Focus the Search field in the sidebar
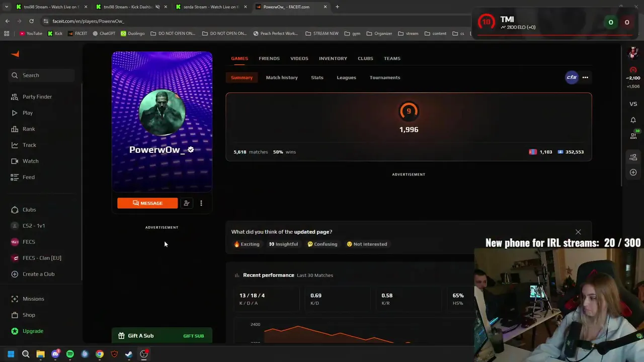 (41, 75)
